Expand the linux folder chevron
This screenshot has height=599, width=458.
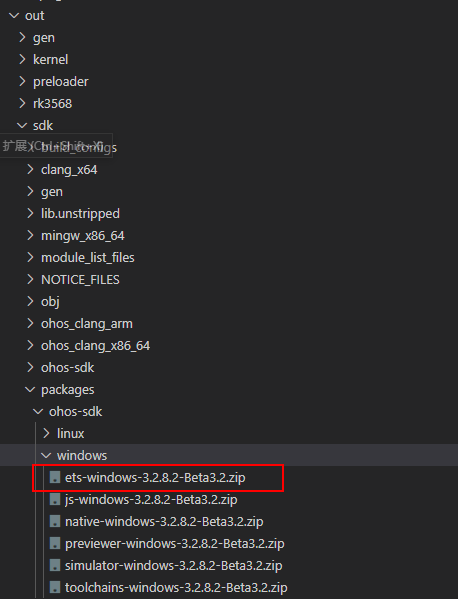coord(46,433)
